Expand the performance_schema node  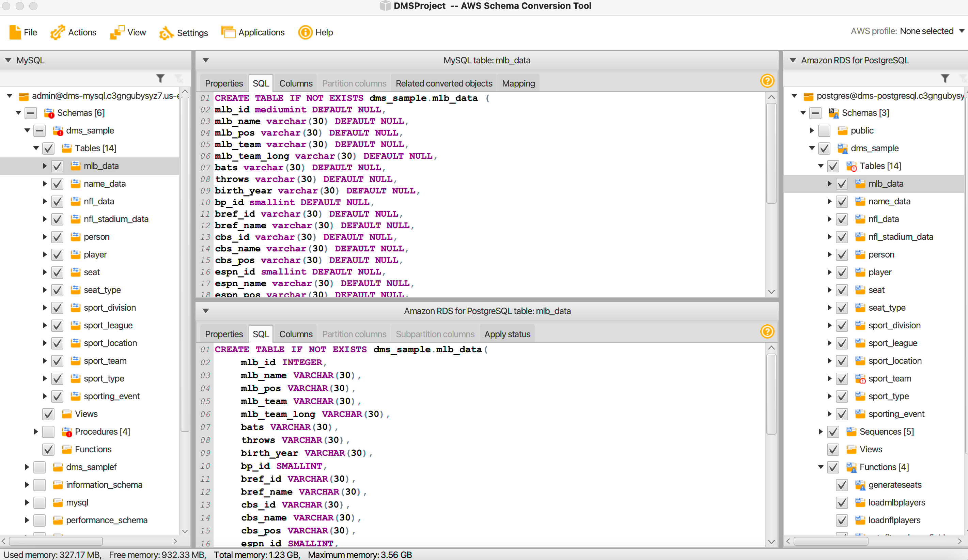27,520
